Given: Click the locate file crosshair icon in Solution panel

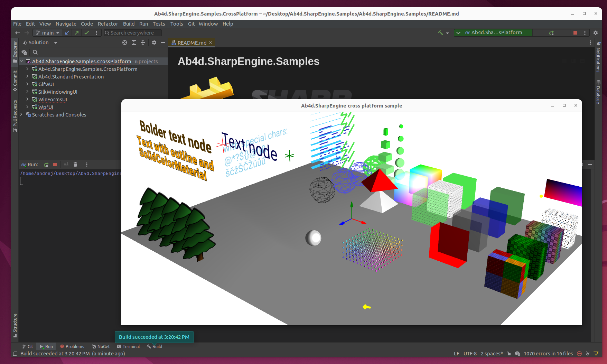Looking at the screenshot, I should 125,43.
